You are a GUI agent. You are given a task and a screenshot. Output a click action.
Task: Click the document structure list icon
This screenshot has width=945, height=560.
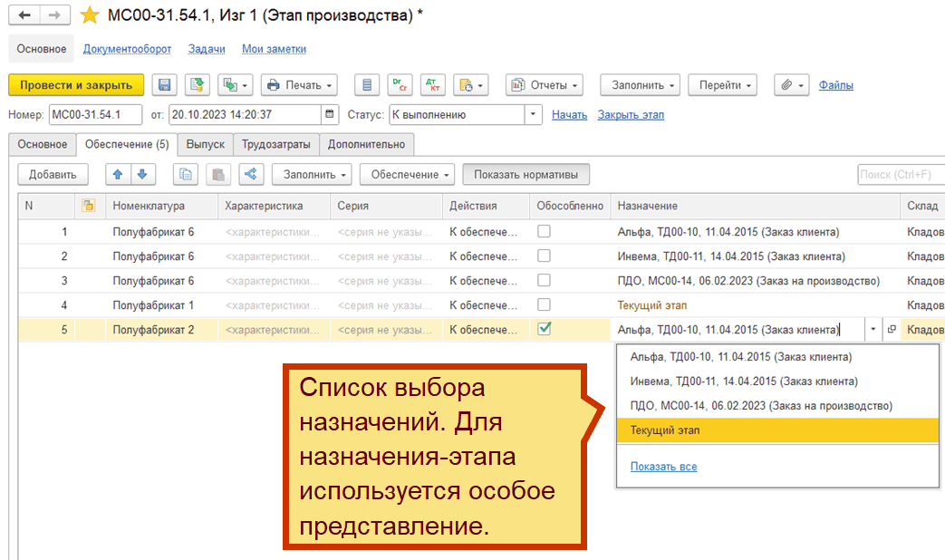click(367, 85)
